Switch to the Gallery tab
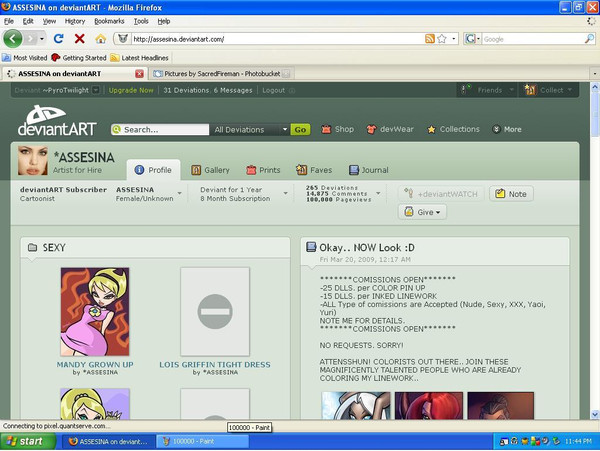 point(210,170)
